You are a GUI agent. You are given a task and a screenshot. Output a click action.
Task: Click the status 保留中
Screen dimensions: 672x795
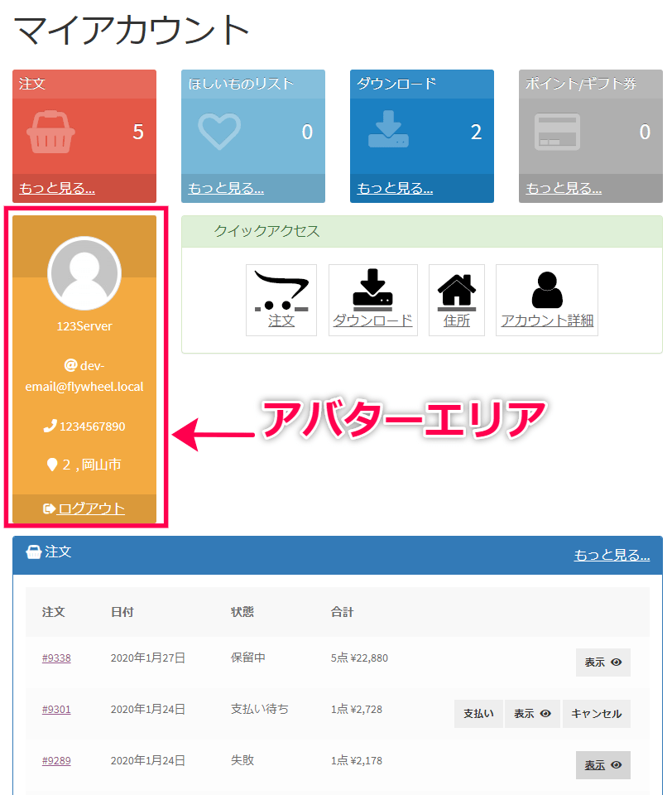pyautogui.click(x=247, y=658)
